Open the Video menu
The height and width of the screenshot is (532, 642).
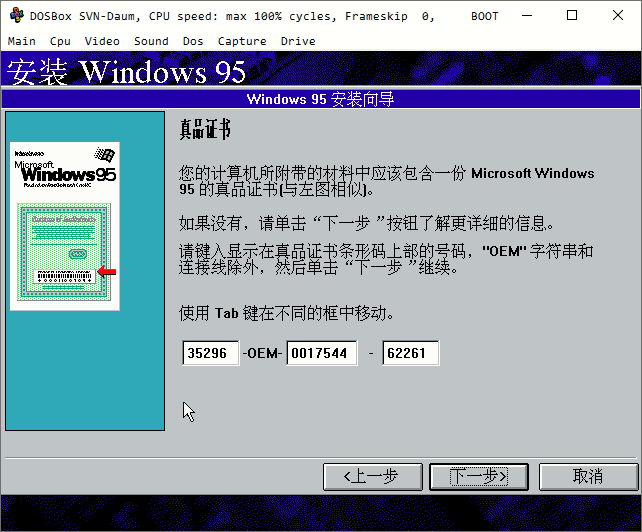tap(102, 41)
